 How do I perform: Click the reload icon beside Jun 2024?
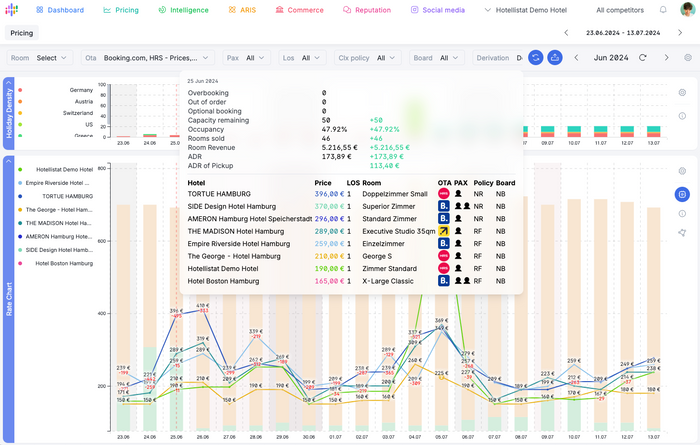tap(643, 58)
